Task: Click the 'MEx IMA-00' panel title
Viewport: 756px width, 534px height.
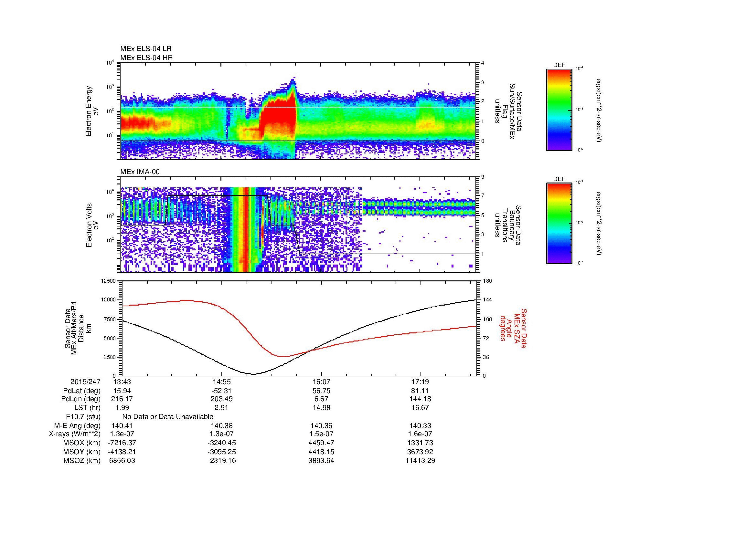Action: coord(140,172)
